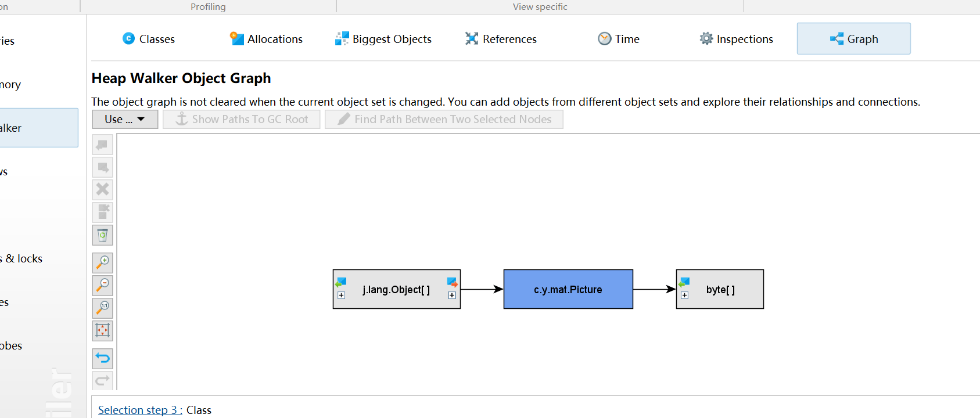
Task: Click incoming references icon on byte[] node
Action: 684,283
